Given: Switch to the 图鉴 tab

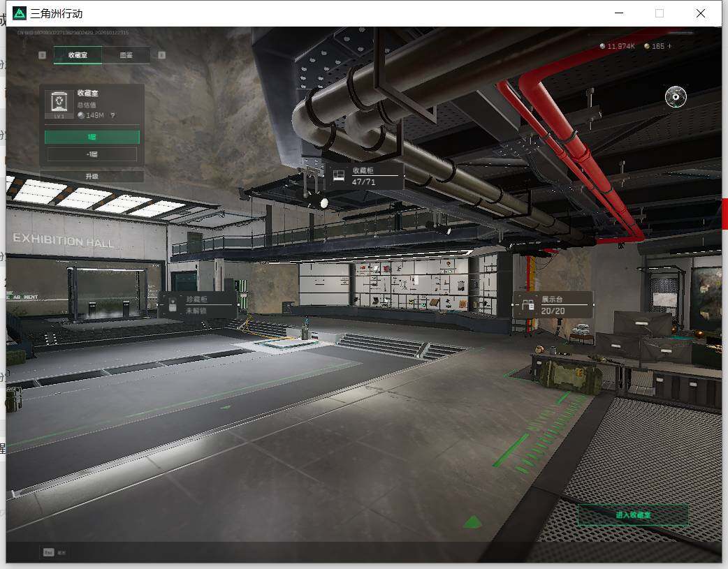Looking at the screenshot, I should [x=126, y=54].
